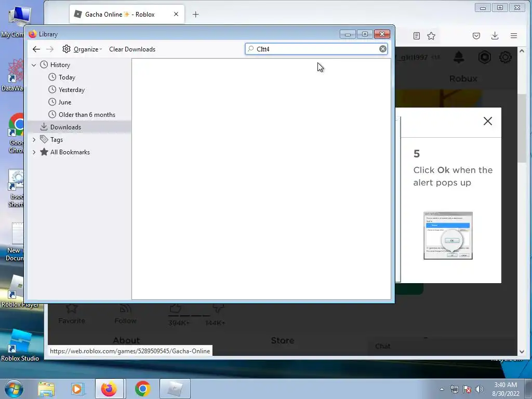Open a new Firefox tab
Screen dimensions: 532x399
pyautogui.click(x=196, y=14)
